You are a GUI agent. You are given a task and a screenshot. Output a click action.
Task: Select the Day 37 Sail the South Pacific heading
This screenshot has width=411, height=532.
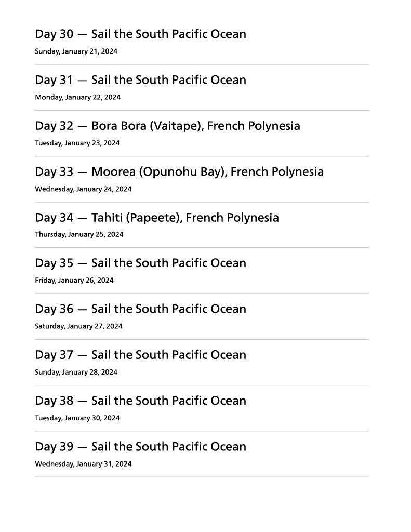point(140,355)
